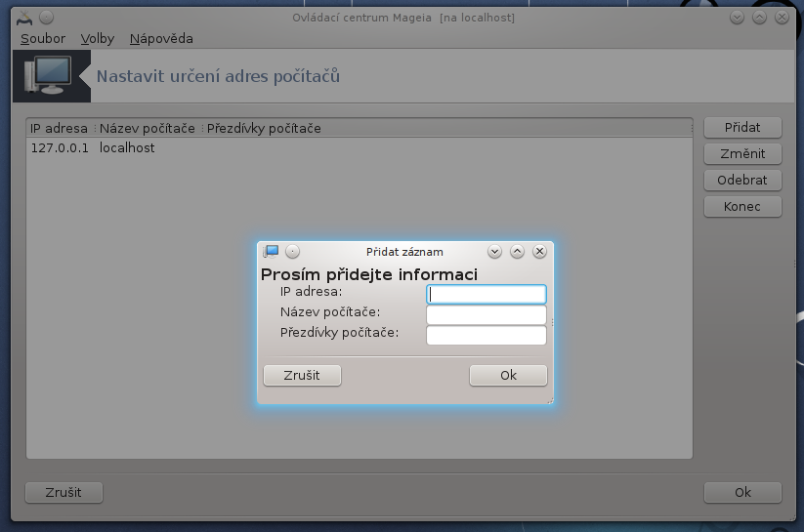Click the Změnit button
The width and height of the screenshot is (804, 532).
[742, 154]
